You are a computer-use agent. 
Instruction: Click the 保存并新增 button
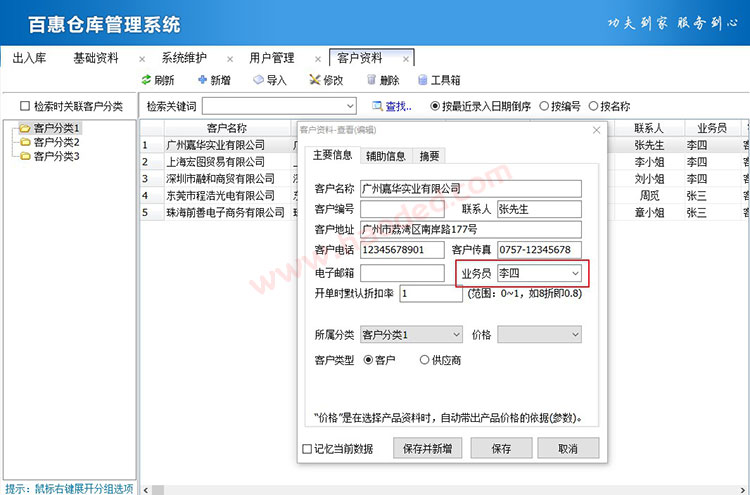pos(428,449)
